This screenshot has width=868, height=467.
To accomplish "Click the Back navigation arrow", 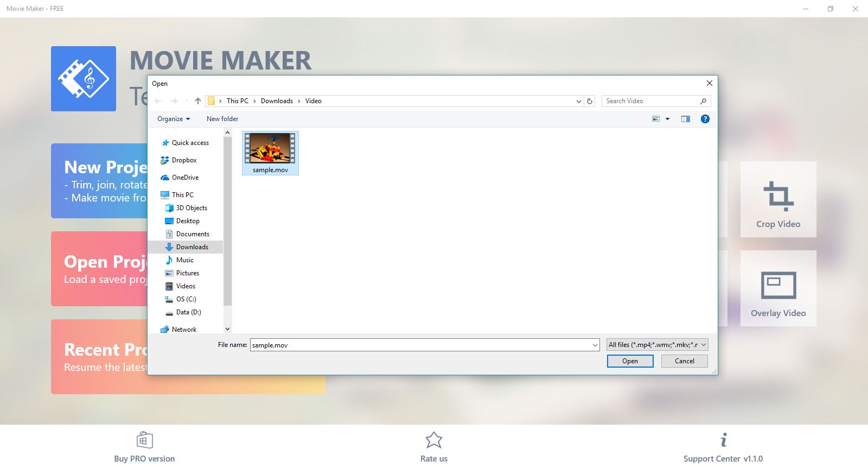I will [158, 101].
